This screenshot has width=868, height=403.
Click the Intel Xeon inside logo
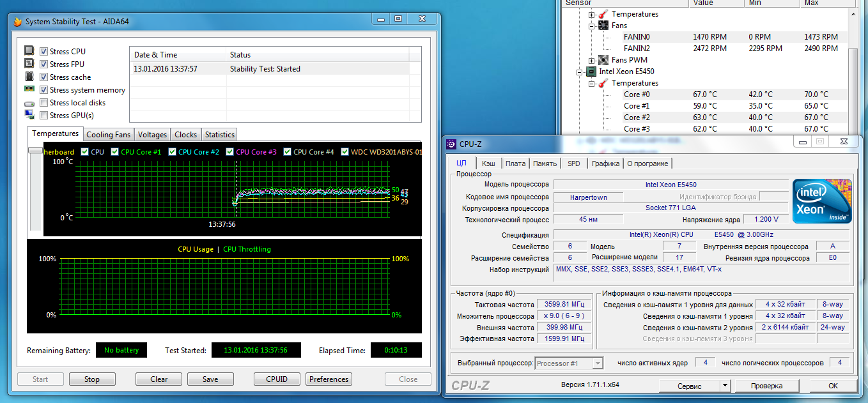[x=822, y=201]
